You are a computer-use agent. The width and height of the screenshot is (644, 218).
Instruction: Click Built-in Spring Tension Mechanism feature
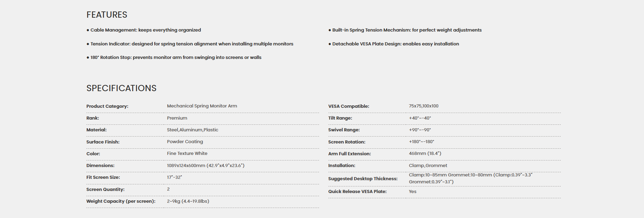click(405, 30)
